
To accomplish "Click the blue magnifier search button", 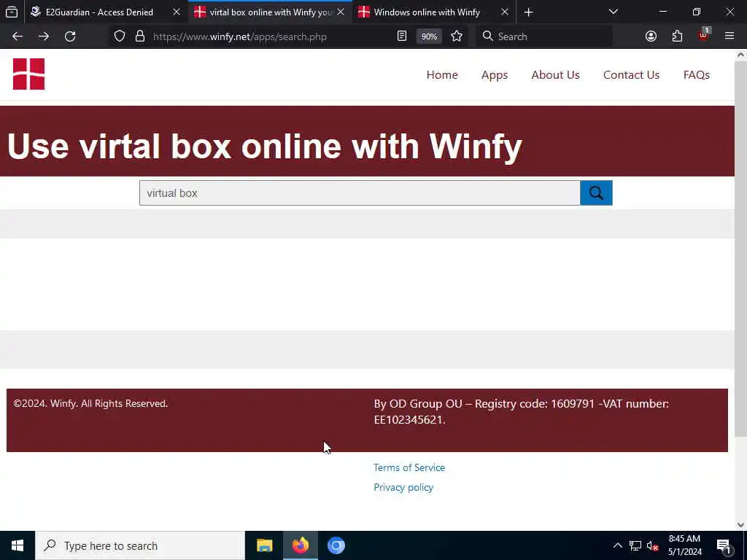I will point(596,192).
